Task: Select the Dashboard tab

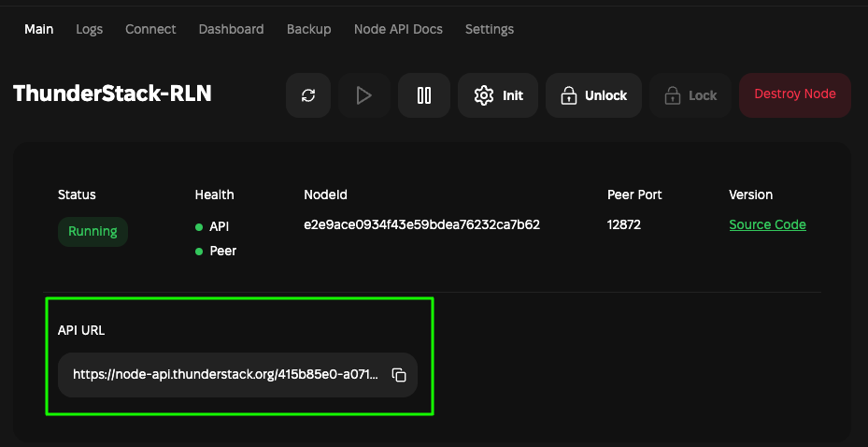Action: point(231,29)
